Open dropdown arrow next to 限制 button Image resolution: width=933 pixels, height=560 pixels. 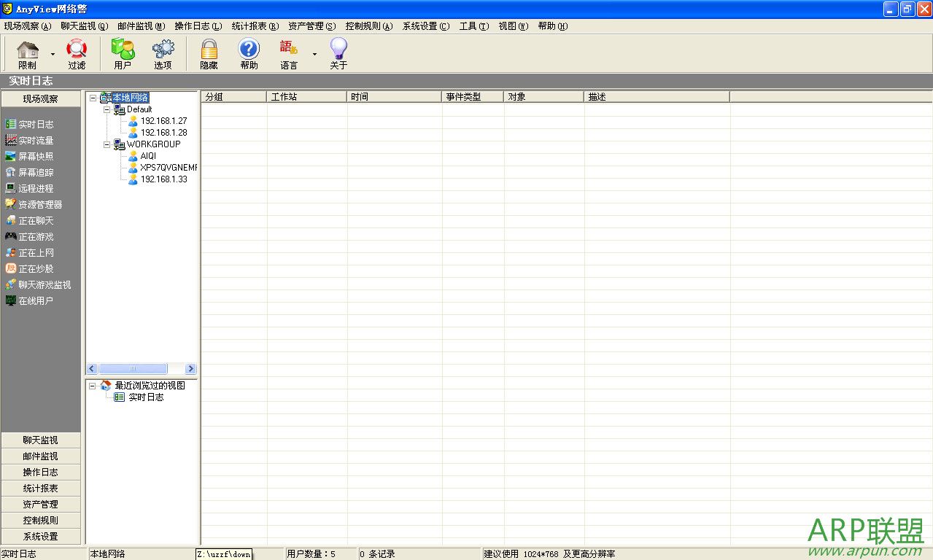[53, 54]
